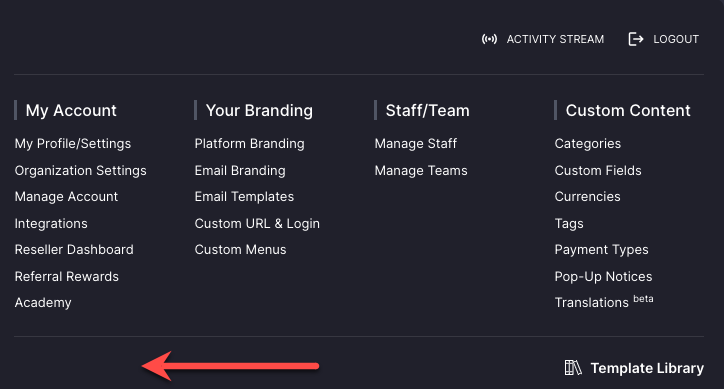Open Pop-Up Notices

click(603, 276)
